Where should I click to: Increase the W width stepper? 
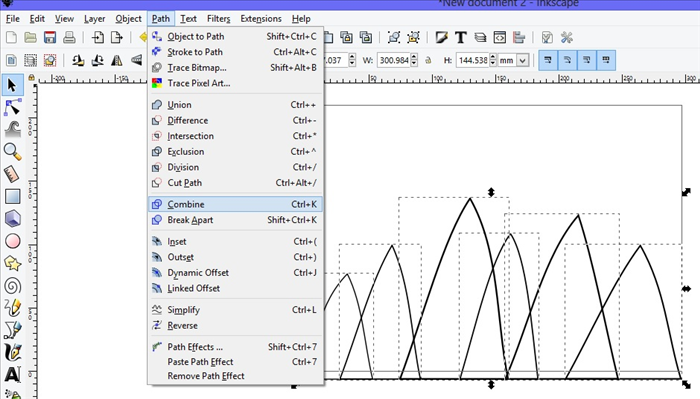(x=414, y=57)
